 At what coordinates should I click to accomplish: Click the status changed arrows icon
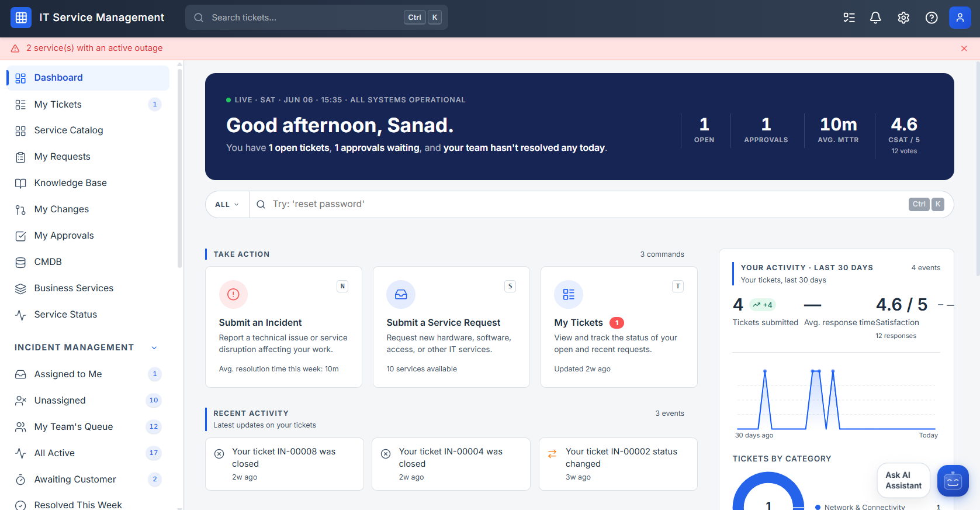click(x=552, y=454)
